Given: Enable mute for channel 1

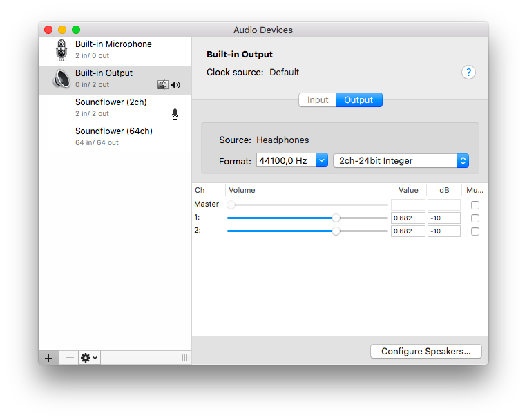Looking at the screenshot, I should point(475,218).
